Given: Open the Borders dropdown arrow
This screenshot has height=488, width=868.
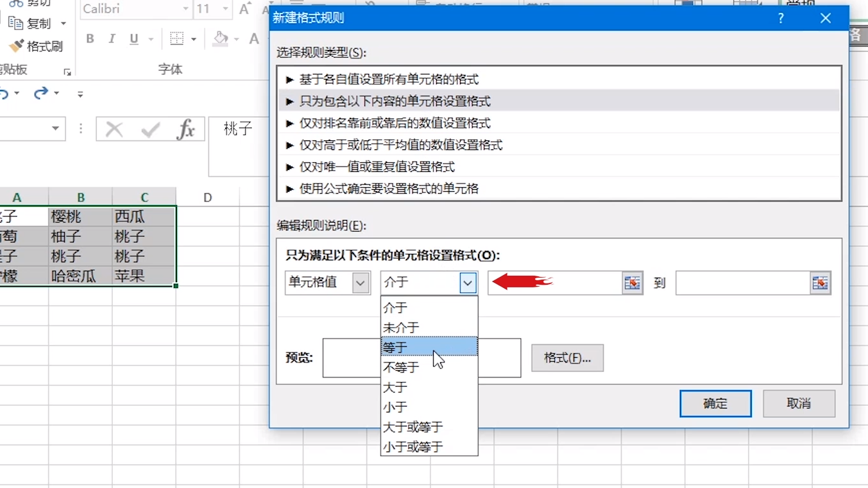Looking at the screenshot, I should pos(194,39).
